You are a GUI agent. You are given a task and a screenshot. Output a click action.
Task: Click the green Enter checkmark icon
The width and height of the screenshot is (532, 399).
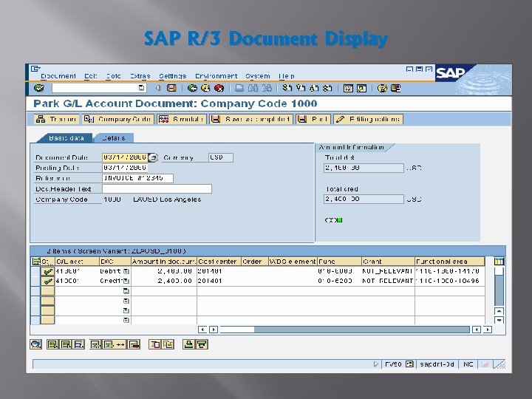point(39,88)
